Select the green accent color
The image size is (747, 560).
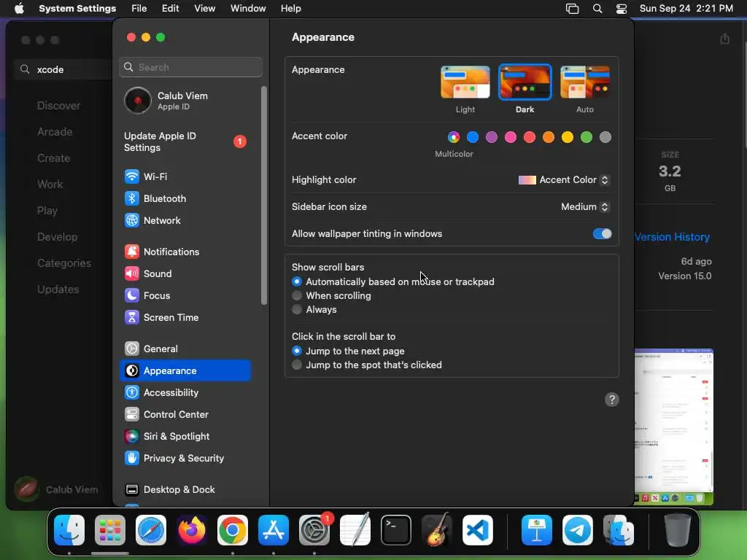tap(587, 137)
